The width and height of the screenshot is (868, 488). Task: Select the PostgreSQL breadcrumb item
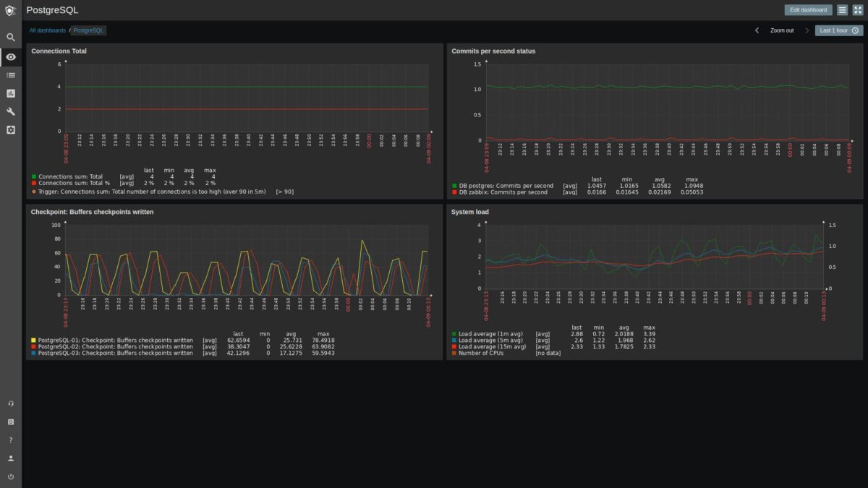pyautogui.click(x=89, y=30)
